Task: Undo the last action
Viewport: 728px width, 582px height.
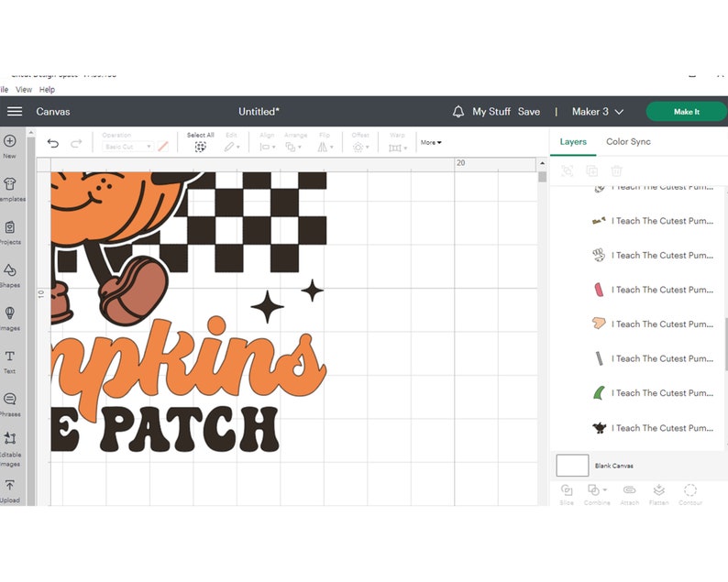Action: coord(53,143)
